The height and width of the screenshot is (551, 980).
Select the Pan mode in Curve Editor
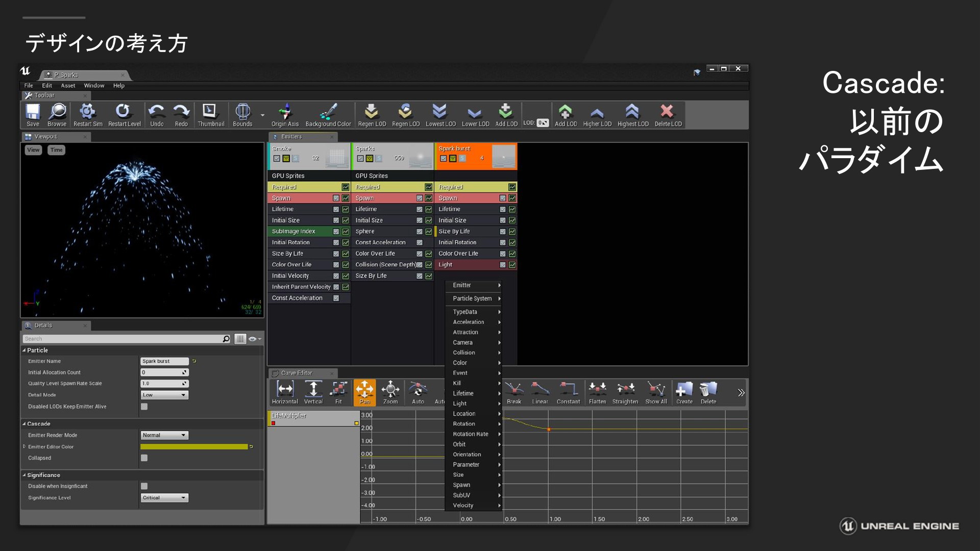click(364, 392)
